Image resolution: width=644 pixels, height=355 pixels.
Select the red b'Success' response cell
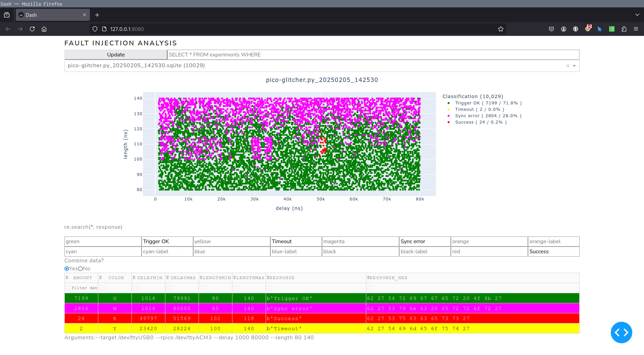pos(316,318)
